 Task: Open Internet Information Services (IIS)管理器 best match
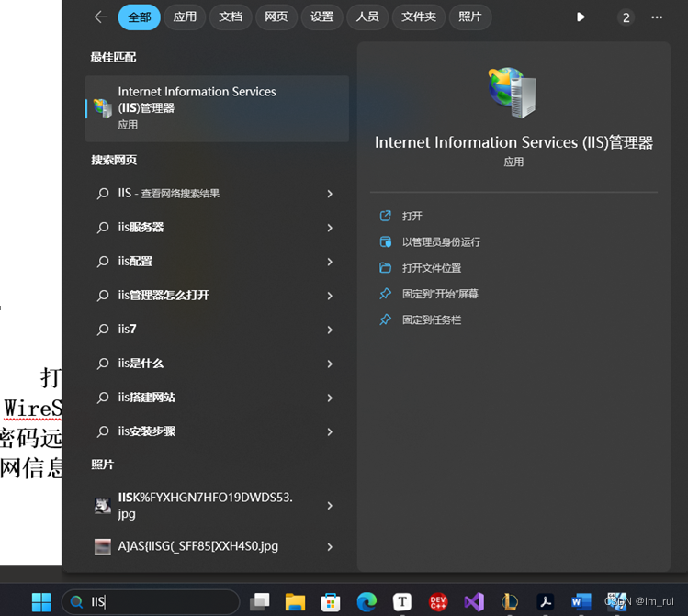tap(217, 108)
